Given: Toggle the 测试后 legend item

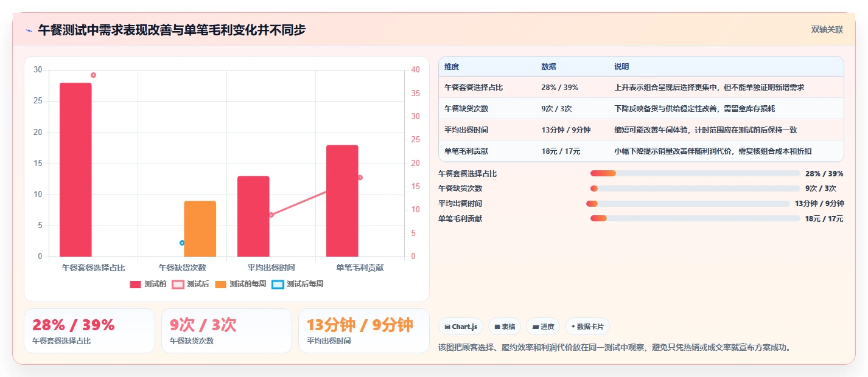Looking at the screenshot, I should 191,284.
